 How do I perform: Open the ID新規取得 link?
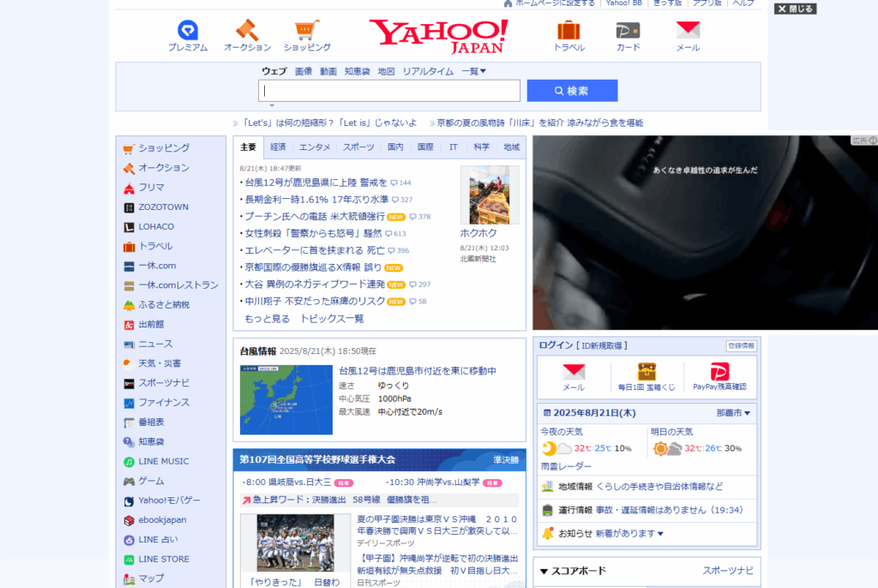coord(601,346)
